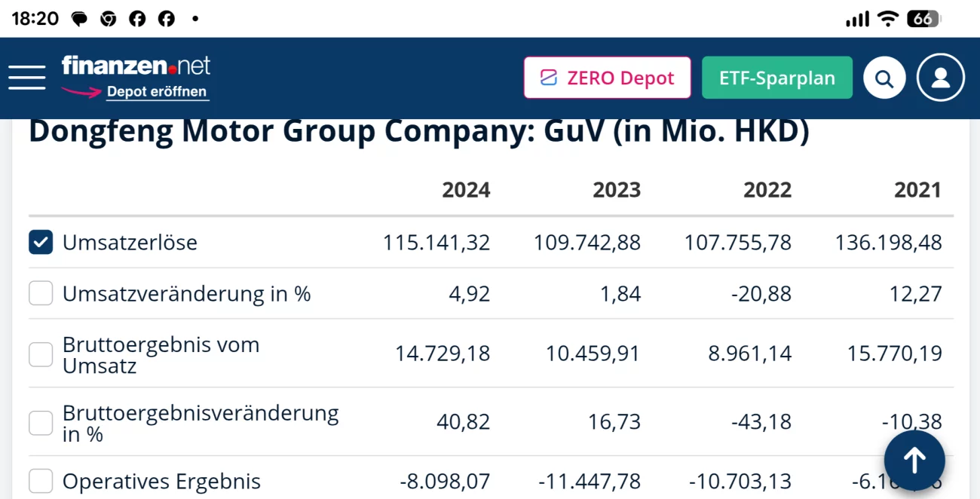Open the user profile icon
980x499 pixels.
940,78
